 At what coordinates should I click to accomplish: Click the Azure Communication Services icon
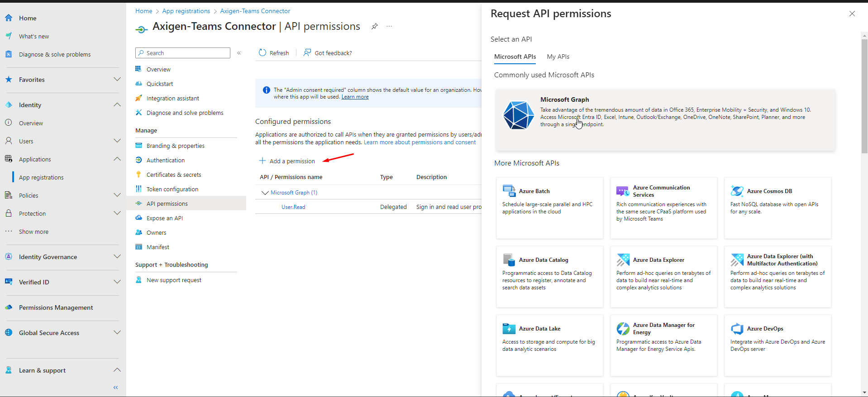pos(623,191)
